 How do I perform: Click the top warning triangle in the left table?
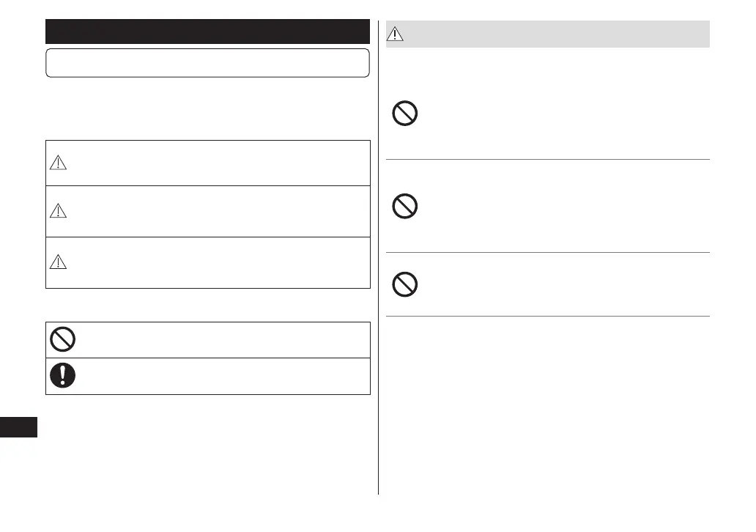(x=58, y=163)
